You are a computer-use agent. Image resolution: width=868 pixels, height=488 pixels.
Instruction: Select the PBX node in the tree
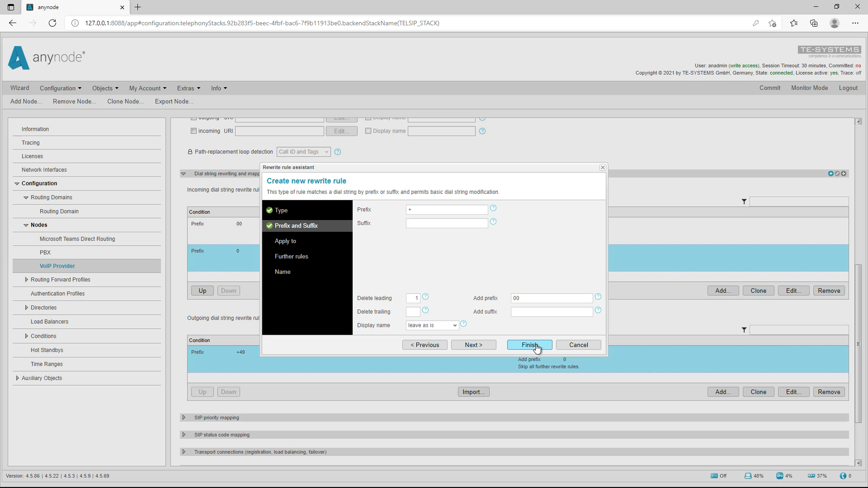(x=45, y=253)
